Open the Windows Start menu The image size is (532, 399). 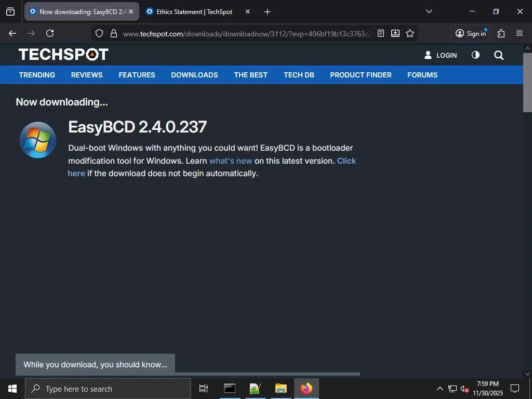point(12,389)
